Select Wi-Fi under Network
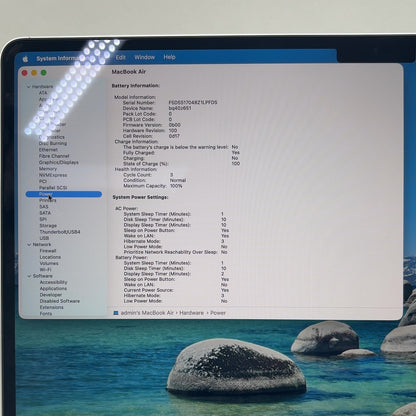416x416 pixels. tap(45, 269)
